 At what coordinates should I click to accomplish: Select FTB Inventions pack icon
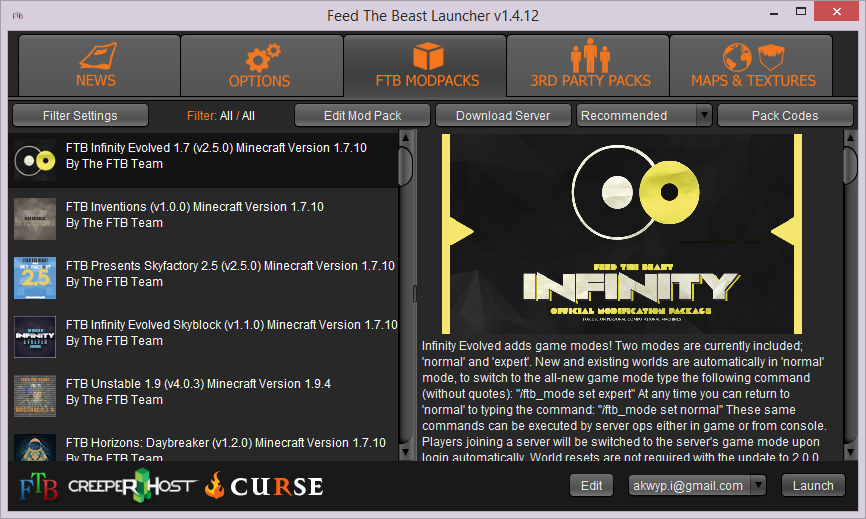[x=35, y=218]
